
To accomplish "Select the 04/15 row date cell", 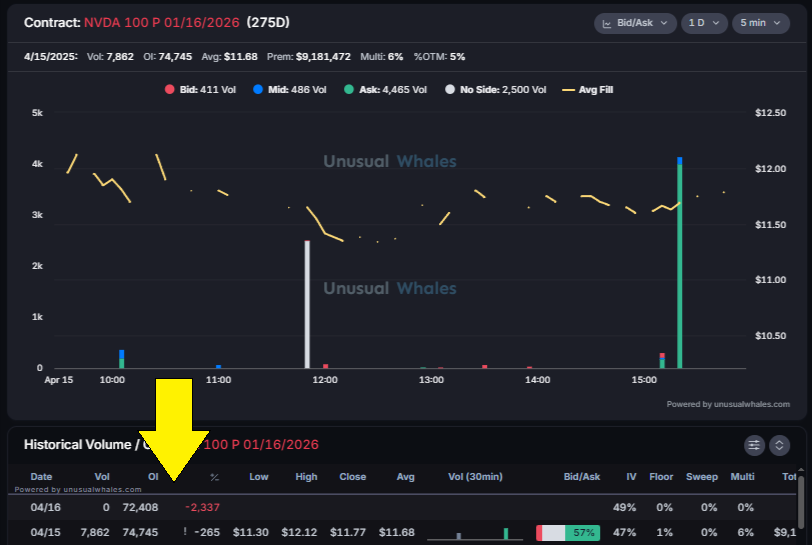I will tap(46, 533).
